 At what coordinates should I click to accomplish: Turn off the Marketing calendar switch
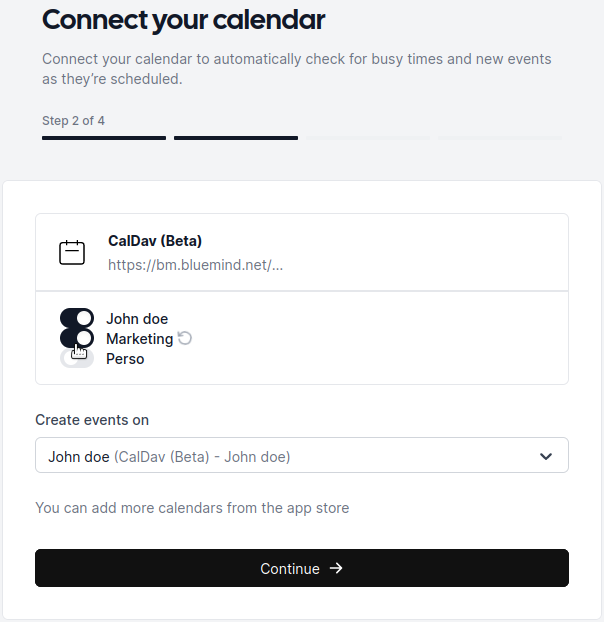pos(77,338)
